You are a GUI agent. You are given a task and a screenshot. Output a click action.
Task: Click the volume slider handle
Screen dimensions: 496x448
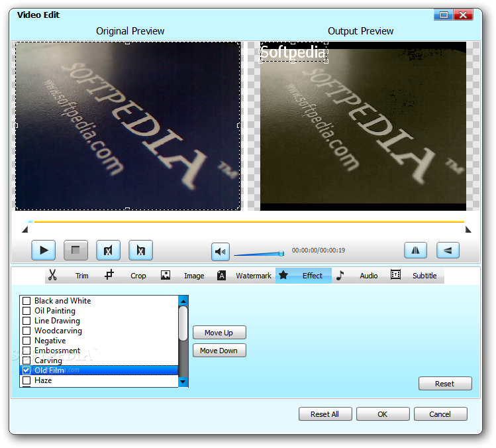[281, 253]
